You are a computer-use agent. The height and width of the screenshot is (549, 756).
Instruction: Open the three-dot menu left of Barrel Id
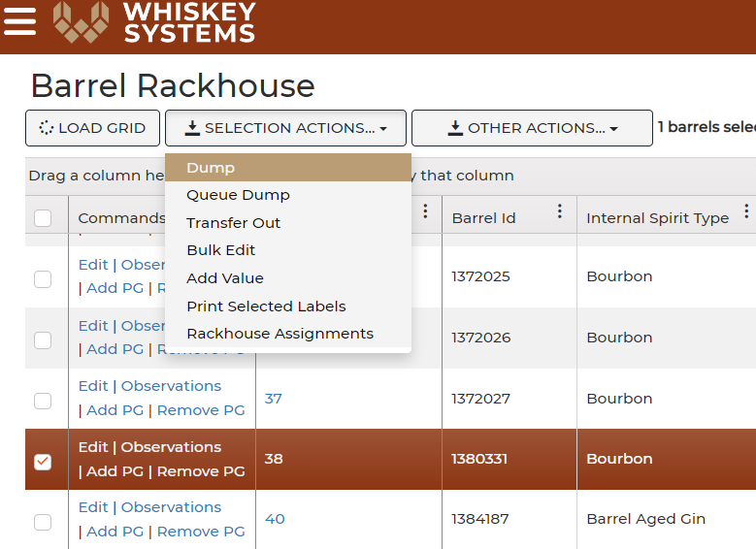pyautogui.click(x=425, y=211)
